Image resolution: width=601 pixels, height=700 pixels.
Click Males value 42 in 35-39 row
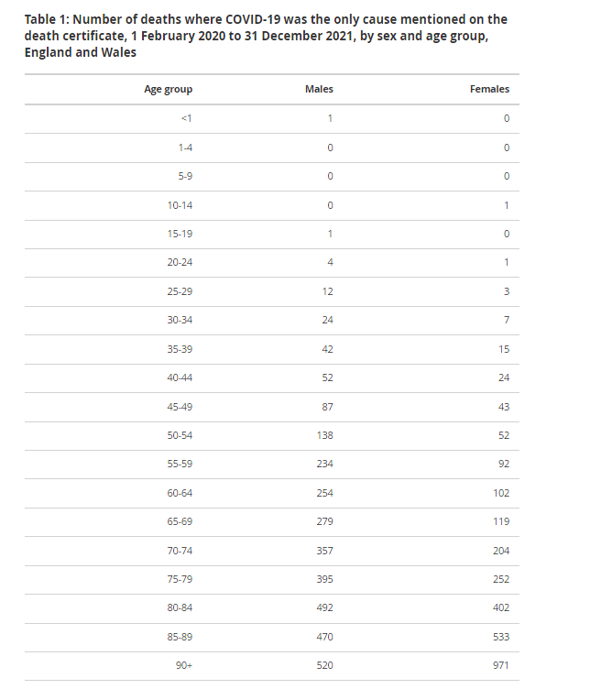327,349
